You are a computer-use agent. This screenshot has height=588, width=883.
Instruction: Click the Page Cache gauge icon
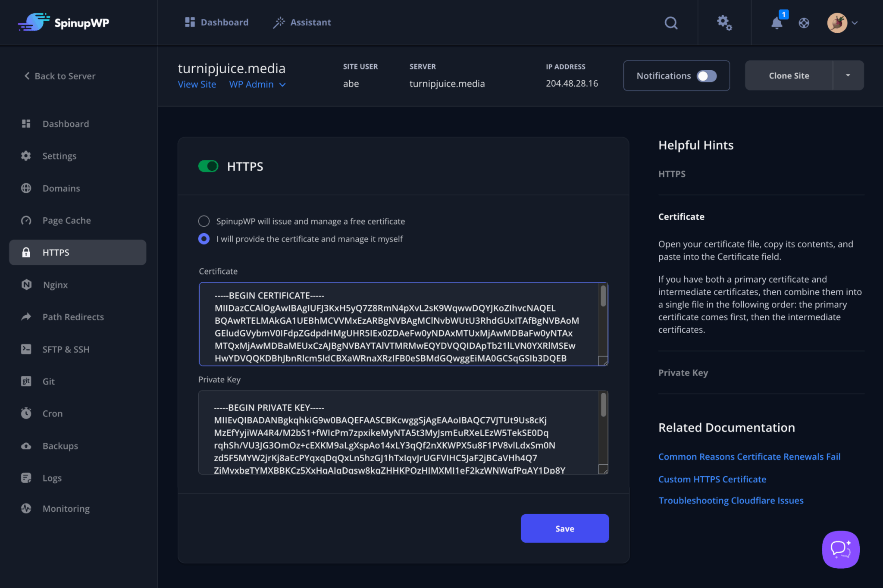[26, 220]
